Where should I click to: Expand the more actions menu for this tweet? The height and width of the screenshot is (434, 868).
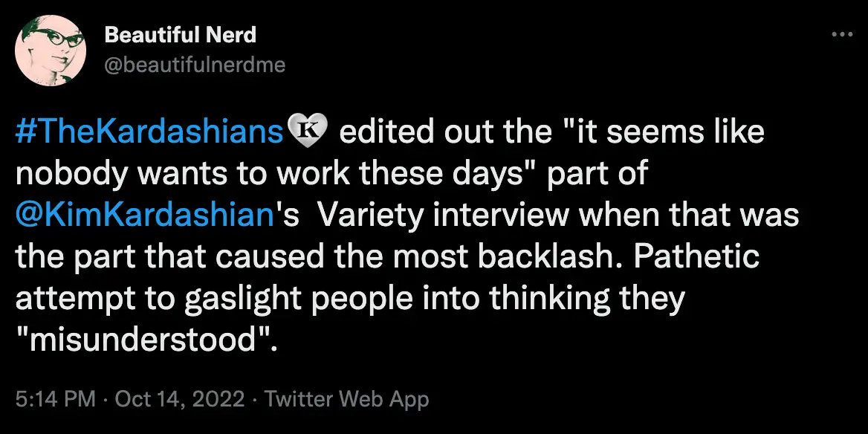842,33
